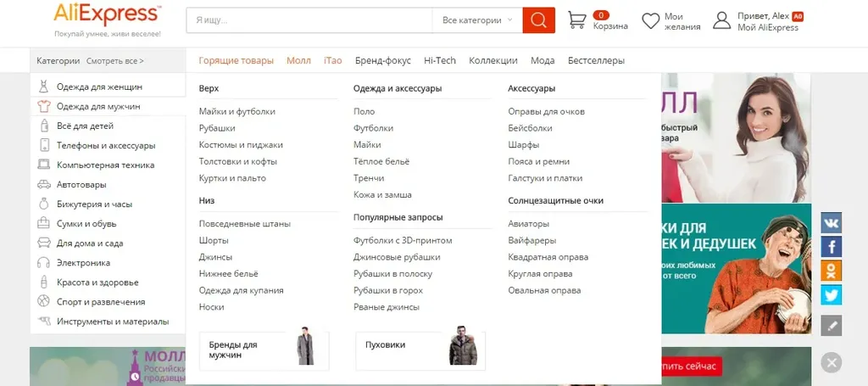Click the baby bottle icon for kids
This screenshot has height=386, width=868.
pos(44,126)
